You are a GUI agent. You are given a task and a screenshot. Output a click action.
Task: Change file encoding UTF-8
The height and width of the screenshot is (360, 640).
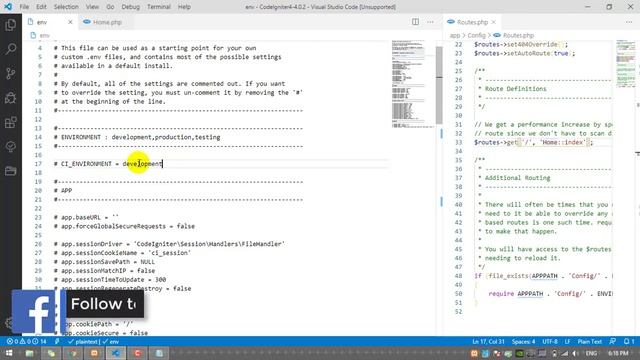[550, 341]
